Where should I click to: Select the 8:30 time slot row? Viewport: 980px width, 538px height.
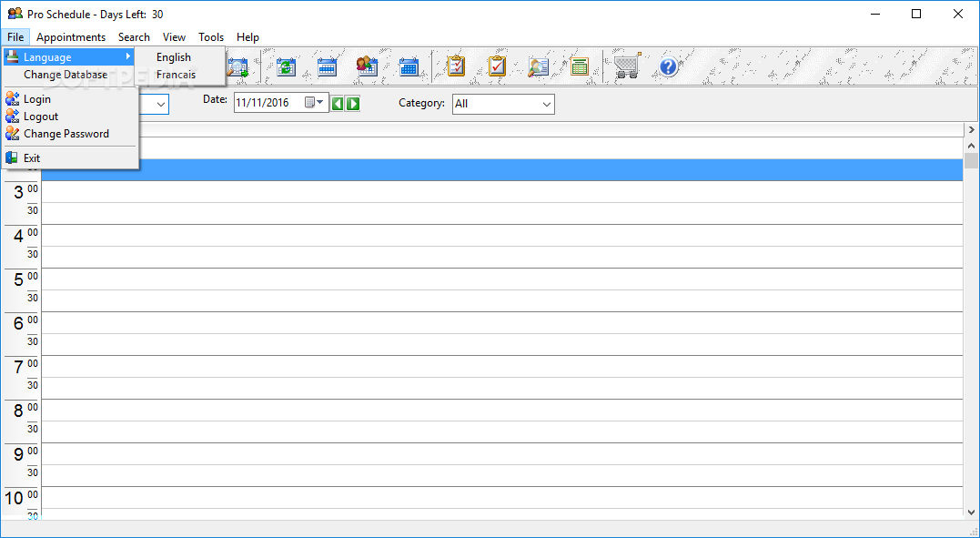pos(502,431)
